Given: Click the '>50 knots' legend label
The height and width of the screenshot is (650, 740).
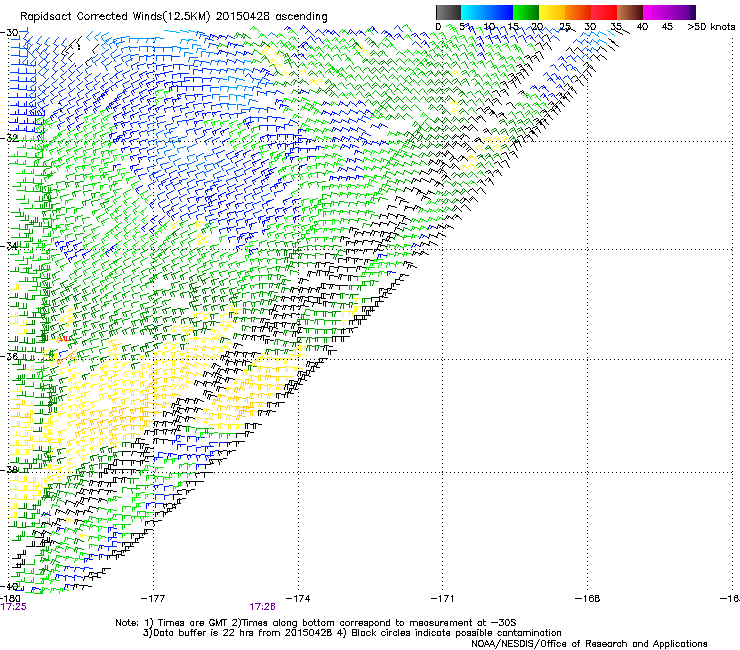Looking at the screenshot, I should 711,27.
